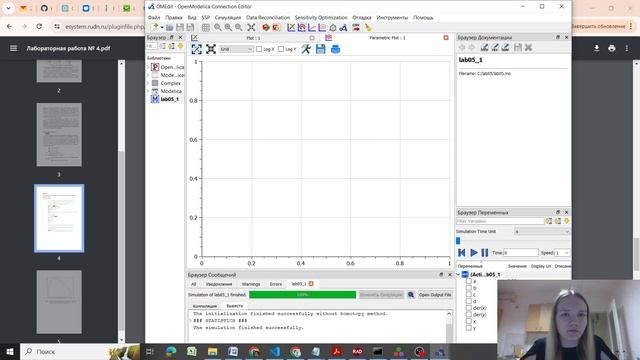This screenshot has width=640, height=360.
Task: Open the Симуляция menu
Action: tap(228, 18)
